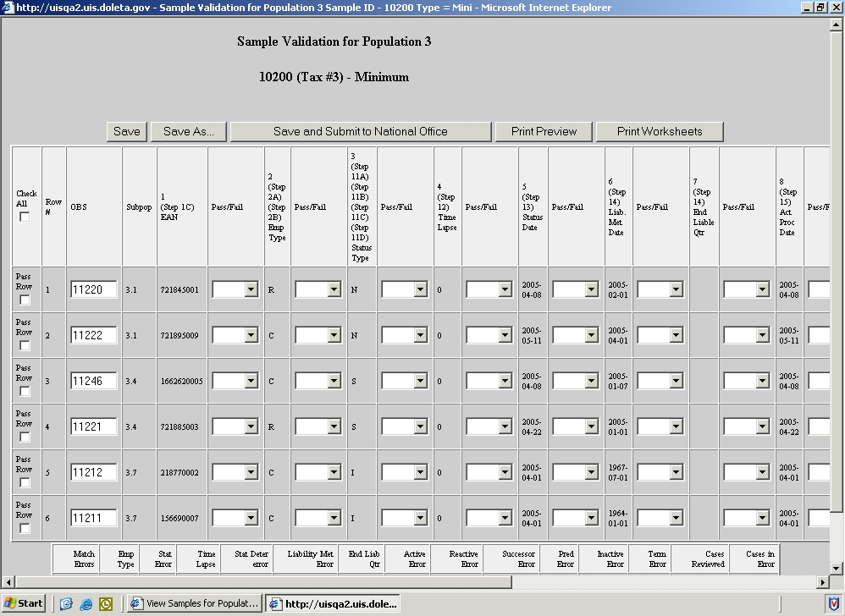Open the Emp Type Pass/Fail dropdown in row 3
The width and height of the screenshot is (845, 616).
[x=334, y=381]
